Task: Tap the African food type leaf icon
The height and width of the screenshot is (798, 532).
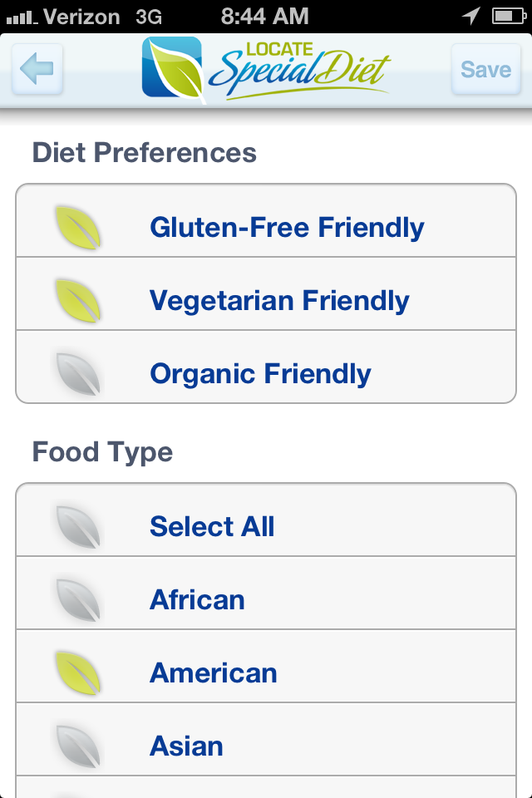Action: (78, 600)
